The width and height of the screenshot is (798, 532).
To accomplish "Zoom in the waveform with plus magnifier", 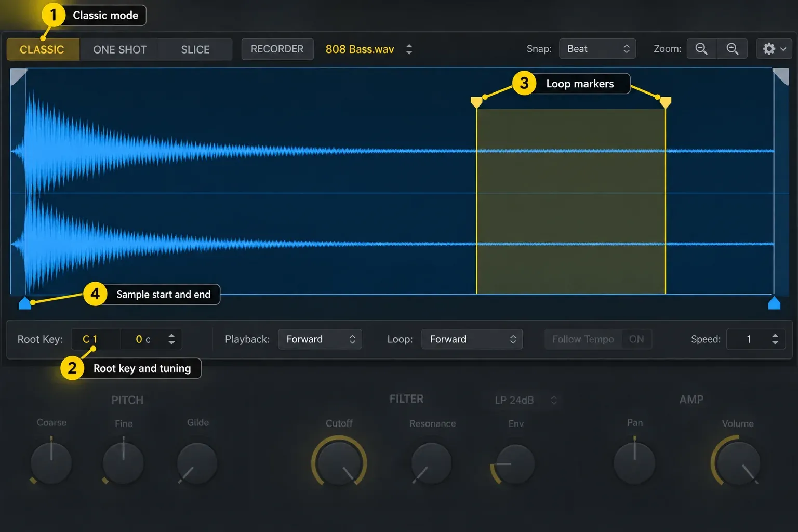I will click(732, 49).
